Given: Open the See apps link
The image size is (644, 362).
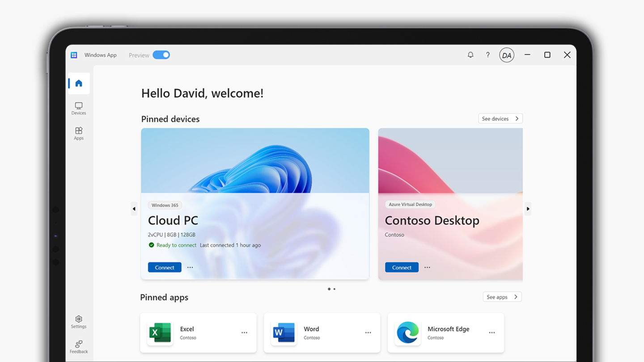Looking at the screenshot, I should tap(502, 296).
